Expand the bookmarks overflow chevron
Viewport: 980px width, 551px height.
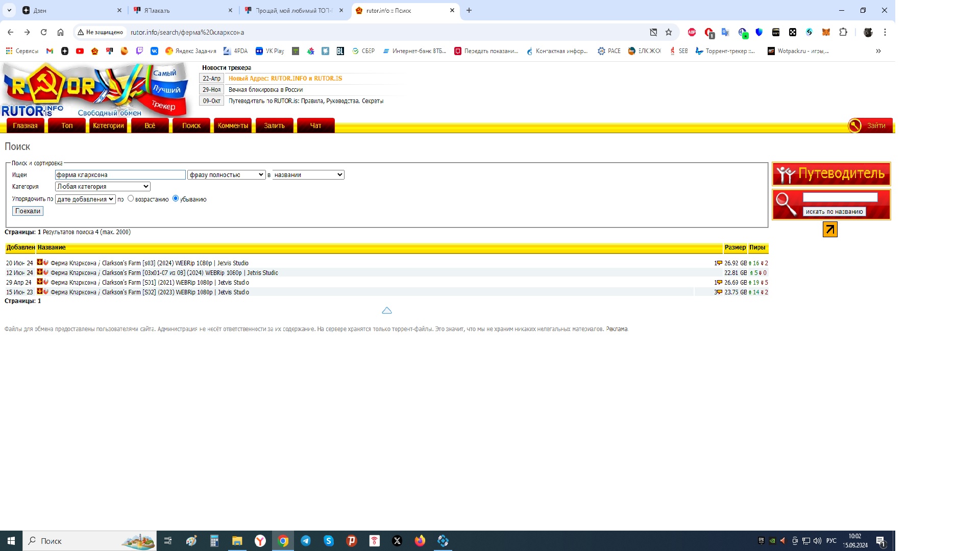[878, 51]
